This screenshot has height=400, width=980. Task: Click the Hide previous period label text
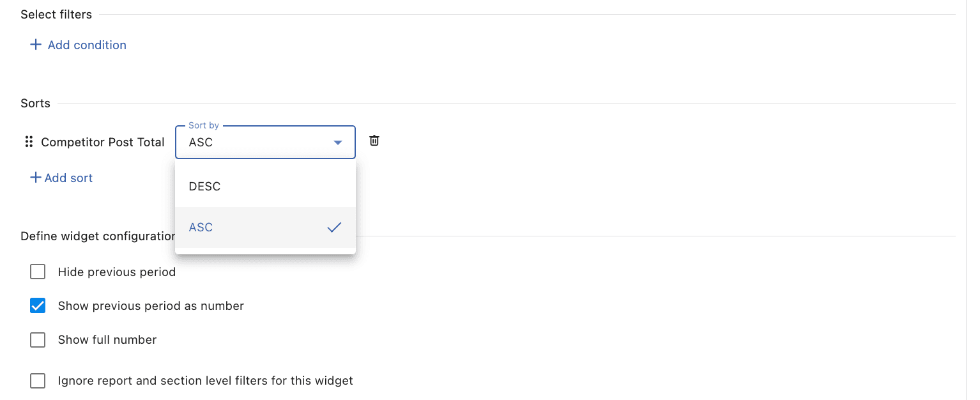pyautogui.click(x=117, y=272)
